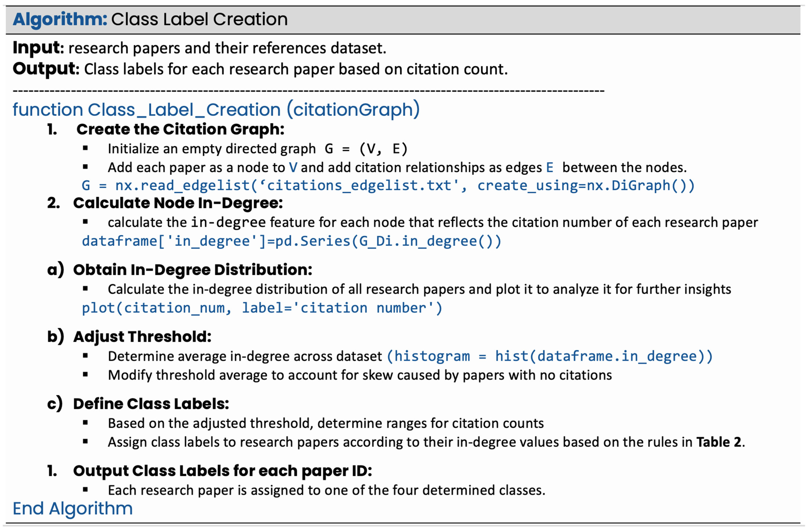Screen dimensions: 808x532
Task: Click the "Create the Citation Graph:" heading
Action: 180,129
